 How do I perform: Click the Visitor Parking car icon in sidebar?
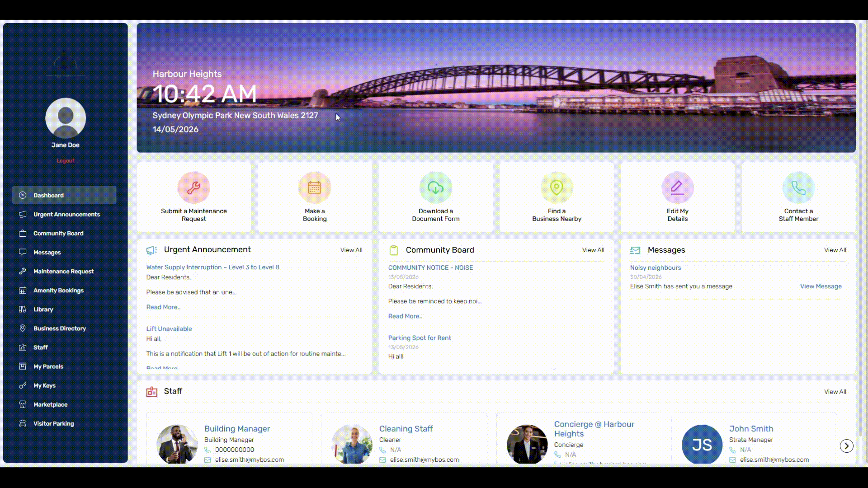tap(23, 423)
